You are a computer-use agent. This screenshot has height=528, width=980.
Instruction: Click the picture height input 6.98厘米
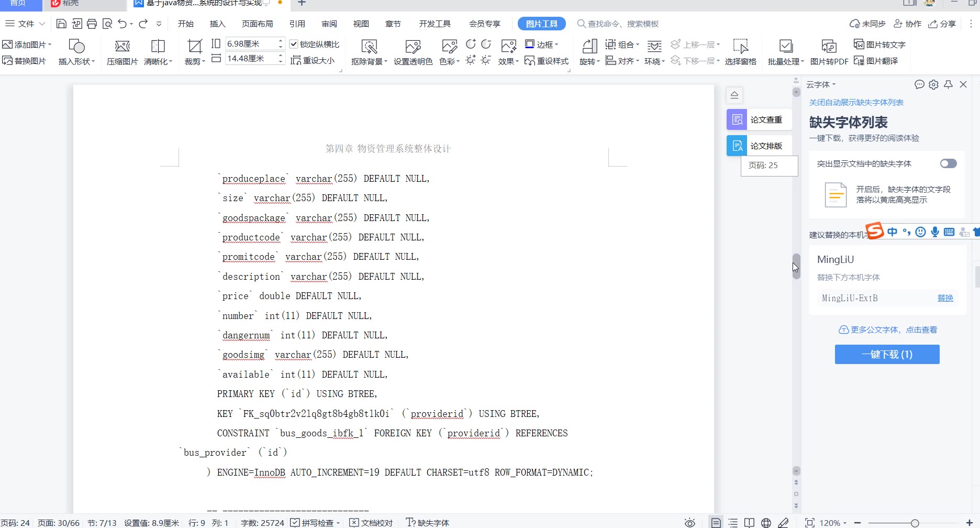(250, 43)
